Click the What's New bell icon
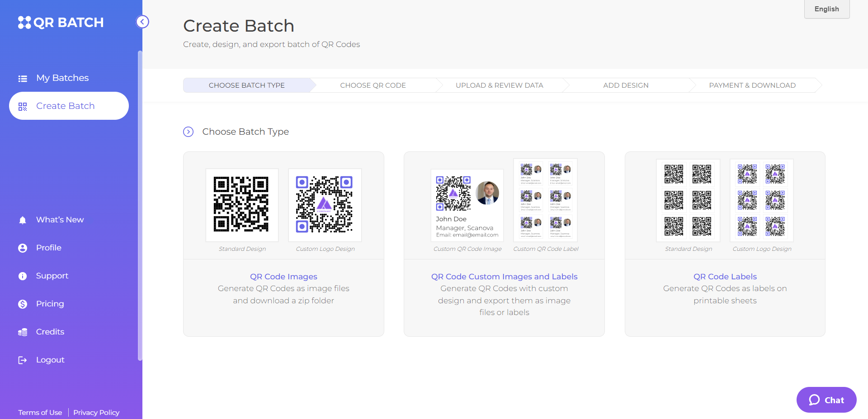Viewport: 868px width, 419px height. (x=23, y=220)
